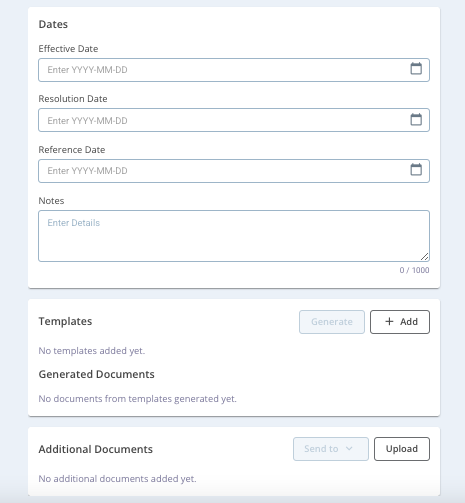
Task: Open the Reference Date calendar picker icon
Action: [x=416, y=170]
